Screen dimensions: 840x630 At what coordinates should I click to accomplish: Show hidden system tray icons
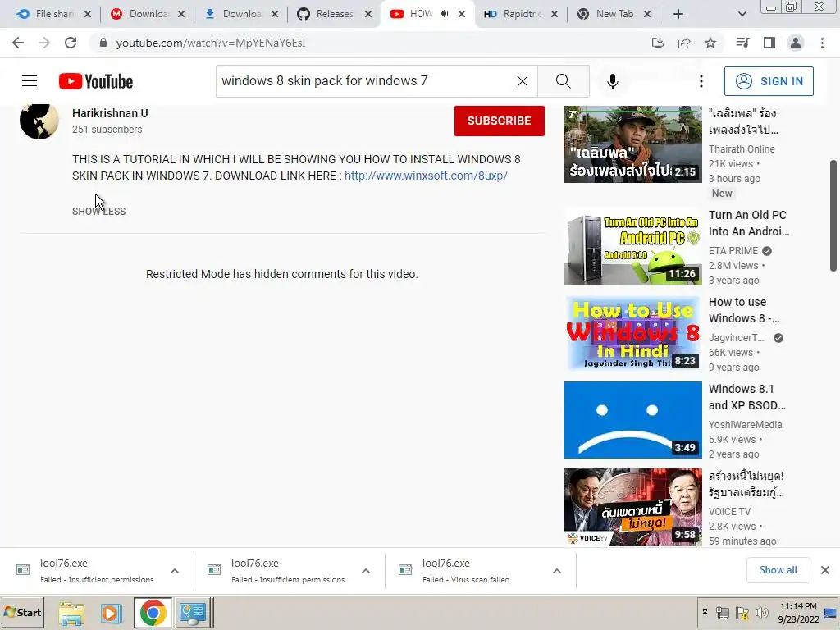705,612
